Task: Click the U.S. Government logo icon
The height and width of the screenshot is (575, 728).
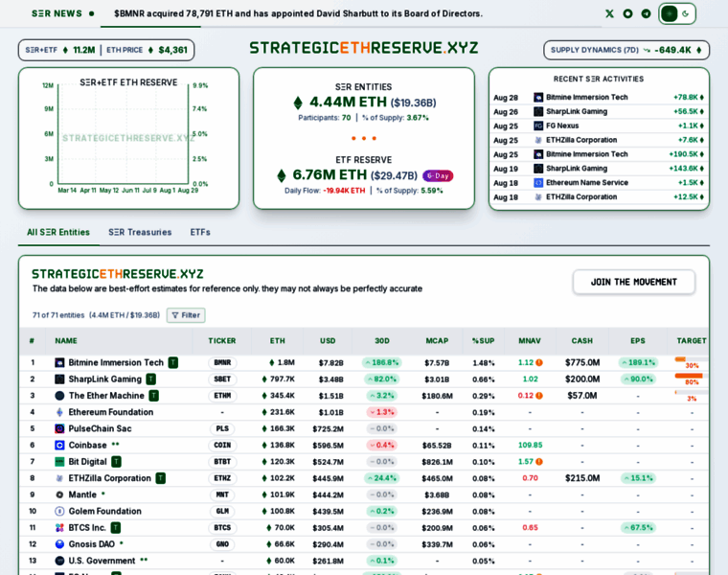Action: point(59,561)
